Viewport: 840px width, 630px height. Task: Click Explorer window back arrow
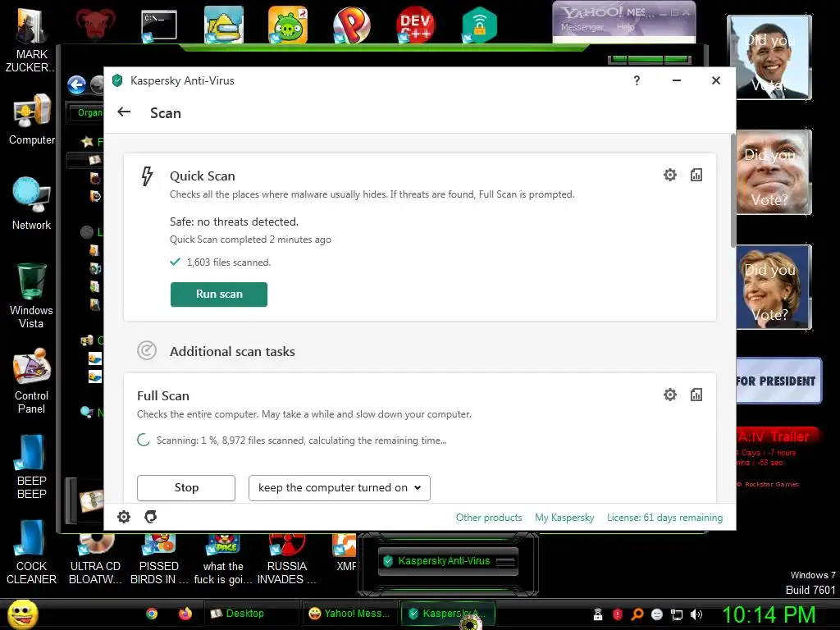point(76,84)
